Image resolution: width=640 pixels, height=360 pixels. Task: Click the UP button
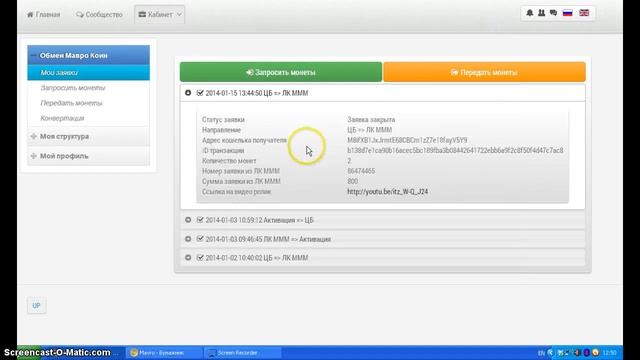point(36,306)
